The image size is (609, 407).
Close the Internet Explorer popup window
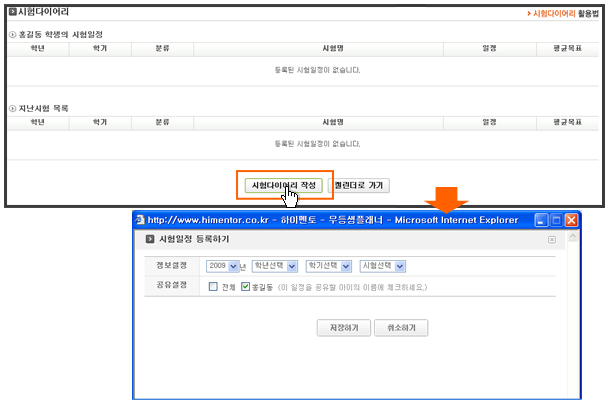572,219
